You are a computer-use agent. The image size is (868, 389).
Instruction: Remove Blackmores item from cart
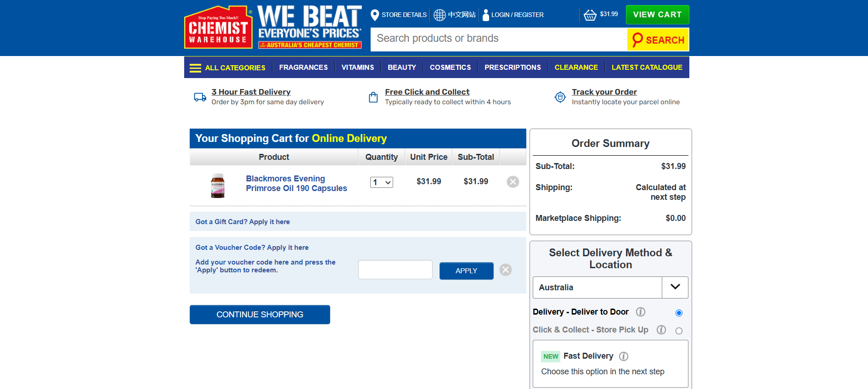pyautogui.click(x=513, y=182)
